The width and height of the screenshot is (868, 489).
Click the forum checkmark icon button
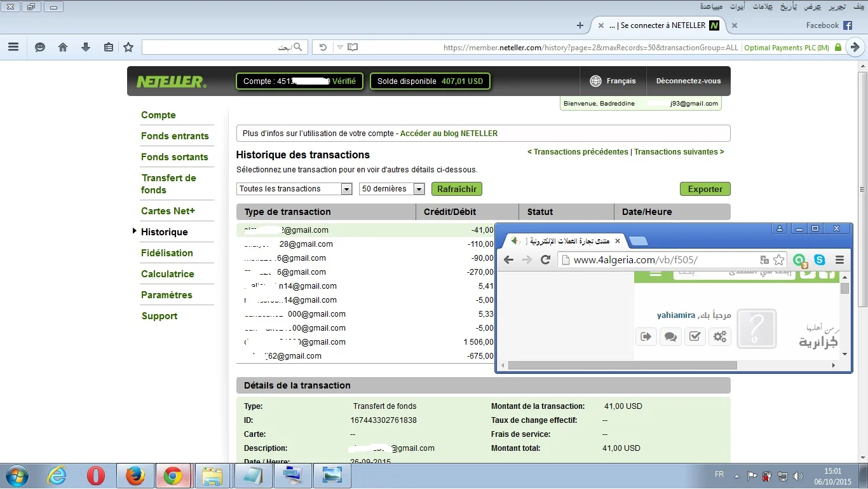695,336
